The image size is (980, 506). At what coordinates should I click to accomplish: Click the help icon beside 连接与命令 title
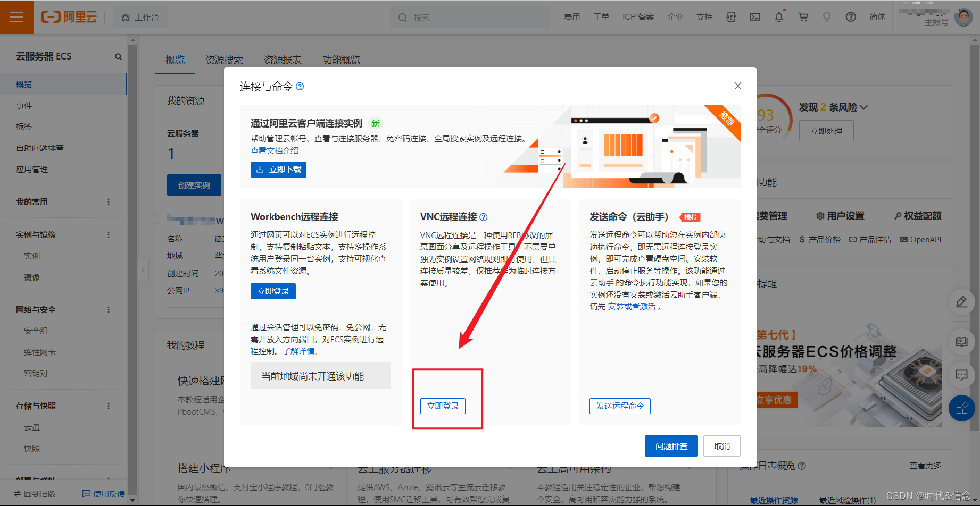300,87
